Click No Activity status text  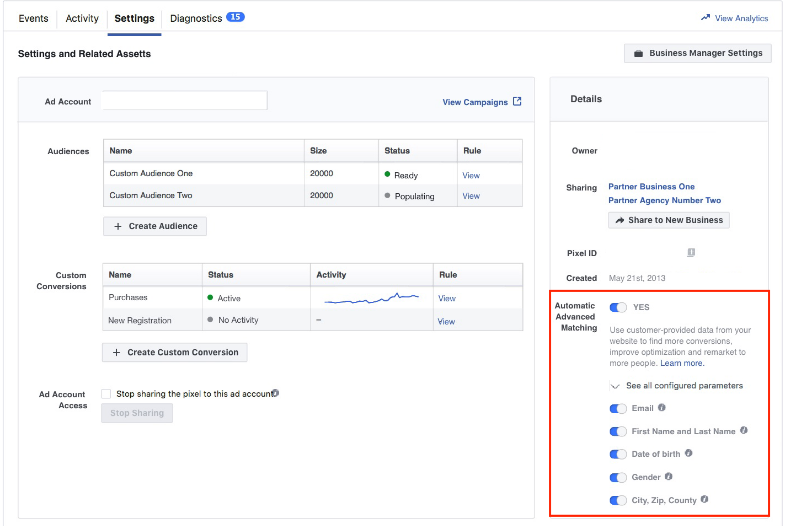click(238, 320)
